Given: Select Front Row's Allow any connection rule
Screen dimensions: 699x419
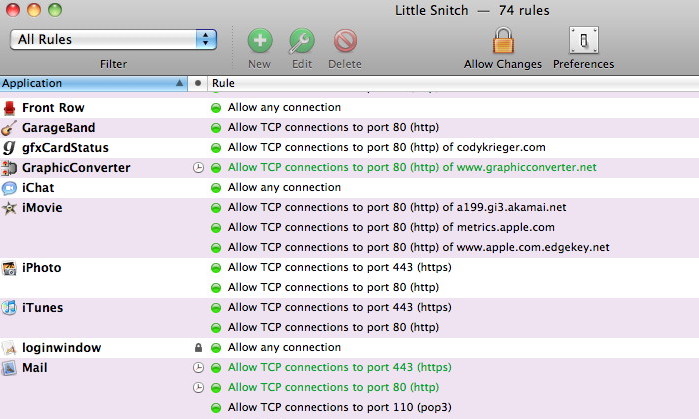Looking at the screenshot, I should click(x=284, y=107).
